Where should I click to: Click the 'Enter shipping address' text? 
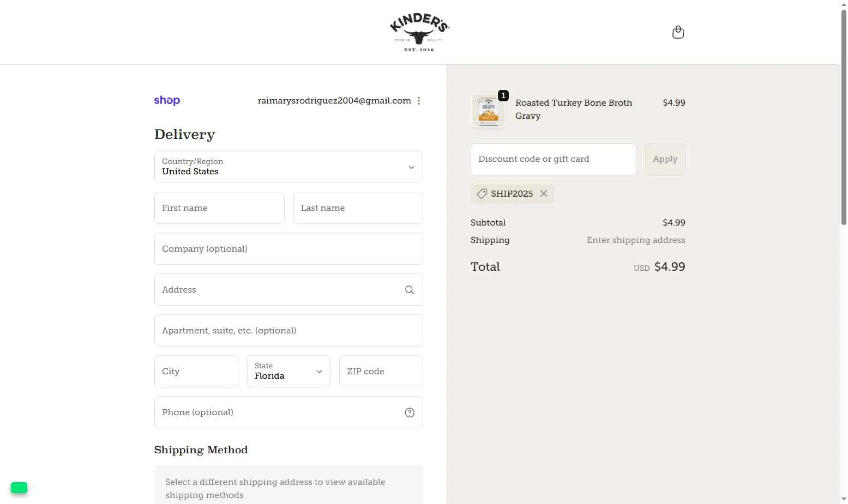(x=636, y=240)
